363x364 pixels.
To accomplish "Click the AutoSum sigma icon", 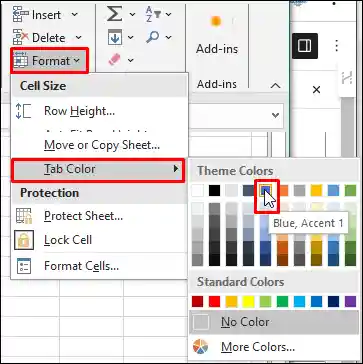I will click(114, 14).
